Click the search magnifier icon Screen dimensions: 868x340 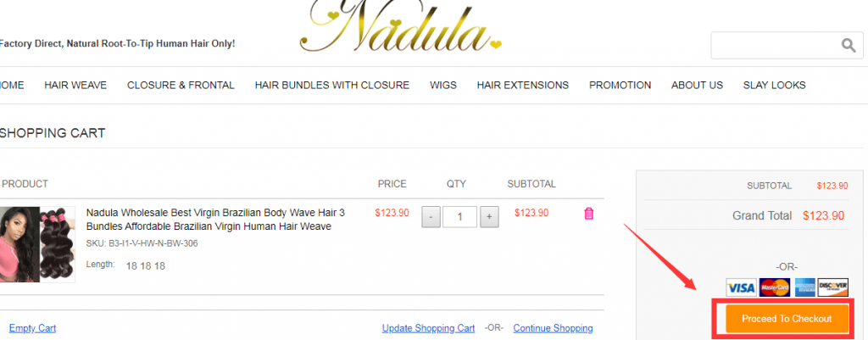click(x=848, y=45)
